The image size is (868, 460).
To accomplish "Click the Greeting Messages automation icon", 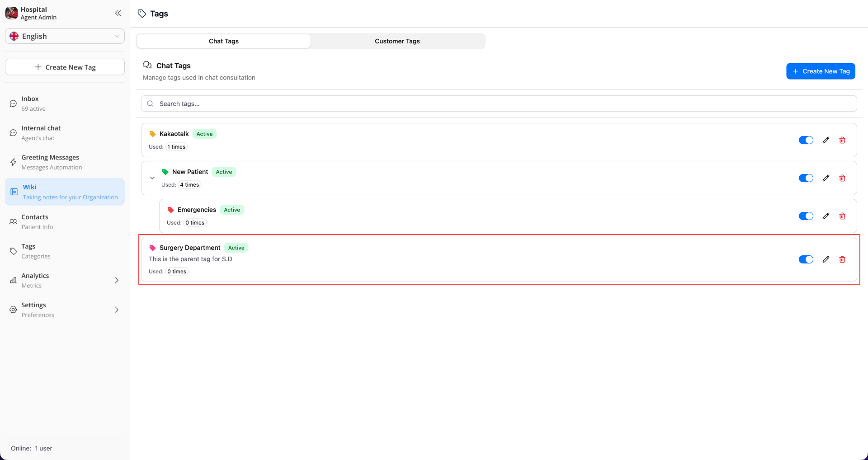I will point(13,162).
